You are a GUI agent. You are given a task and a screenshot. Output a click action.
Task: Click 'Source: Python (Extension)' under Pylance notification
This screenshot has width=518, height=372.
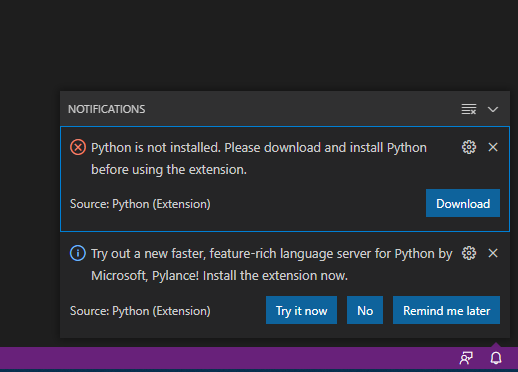(140, 311)
